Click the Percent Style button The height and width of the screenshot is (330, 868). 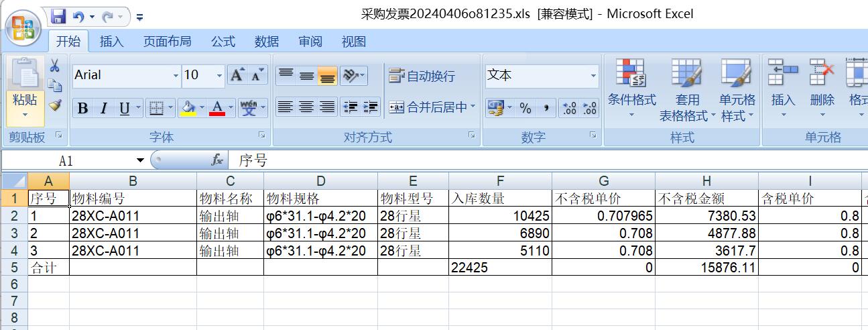(x=525, y=108)
